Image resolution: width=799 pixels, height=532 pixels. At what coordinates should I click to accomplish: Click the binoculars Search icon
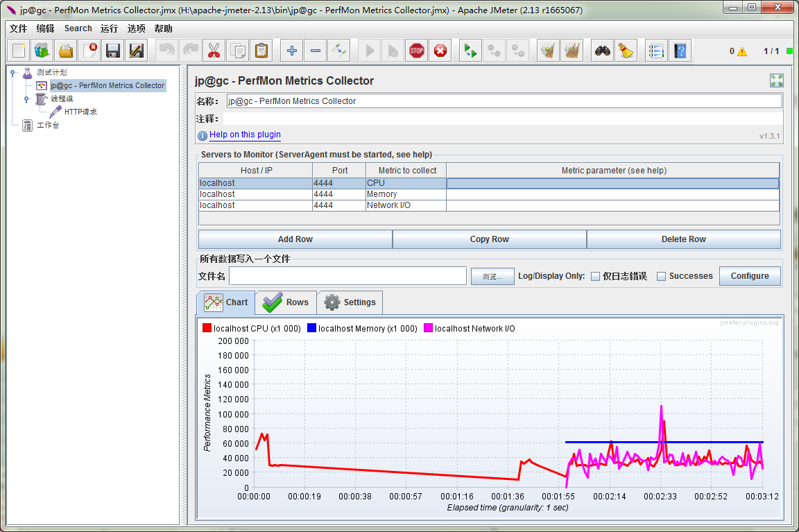pos(602,51)
